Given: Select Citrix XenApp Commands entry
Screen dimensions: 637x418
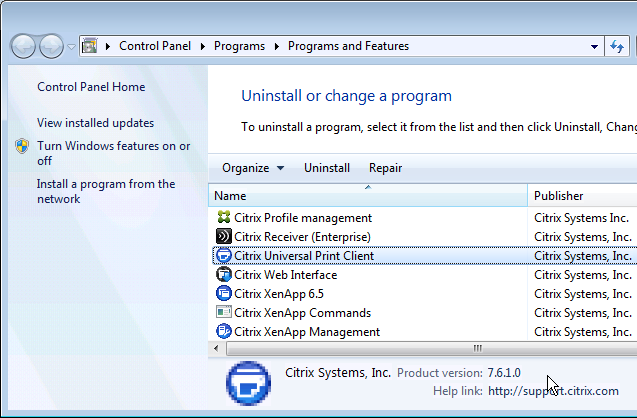Looking at the screenshot, I should 302,313.
